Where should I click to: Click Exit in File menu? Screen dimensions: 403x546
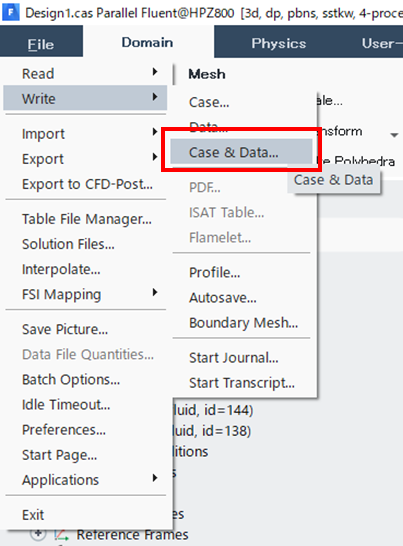point(33,515)
